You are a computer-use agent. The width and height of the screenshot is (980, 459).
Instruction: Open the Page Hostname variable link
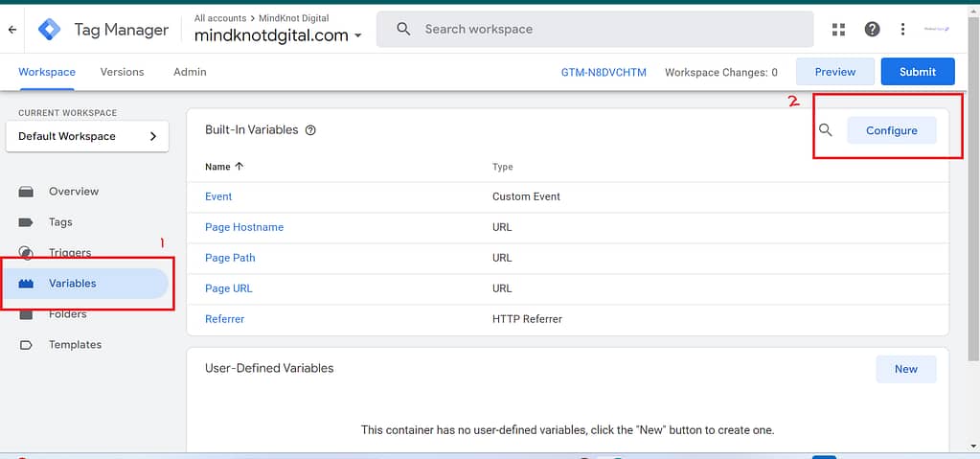click(x=244, y=227)
